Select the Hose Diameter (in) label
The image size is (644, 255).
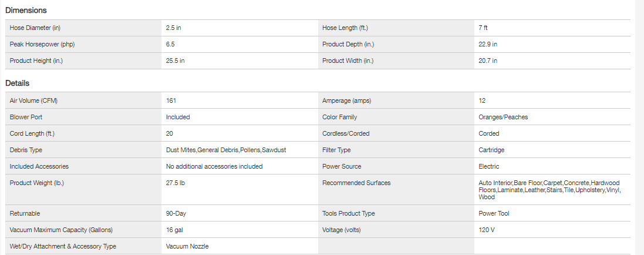35,28
